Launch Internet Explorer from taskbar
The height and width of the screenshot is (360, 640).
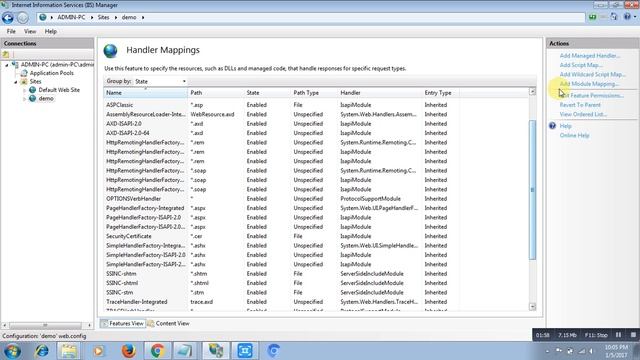42,351
